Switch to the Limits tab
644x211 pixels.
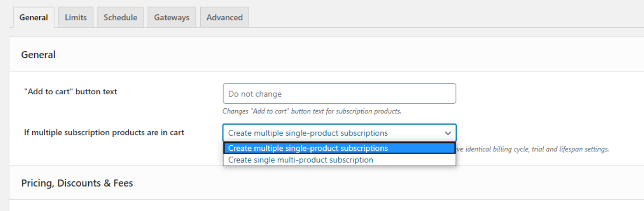tap(76, 17)
